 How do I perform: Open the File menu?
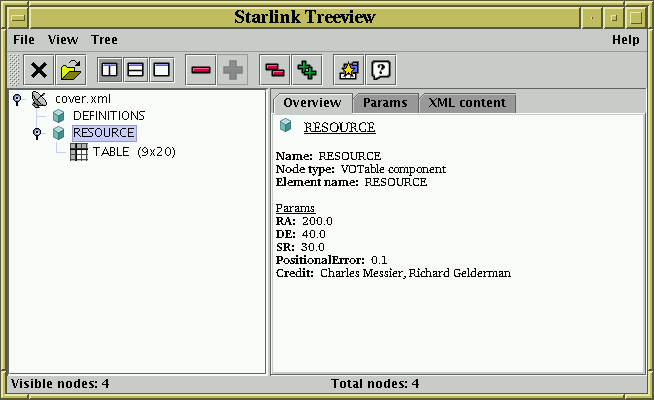pos(23,40)
